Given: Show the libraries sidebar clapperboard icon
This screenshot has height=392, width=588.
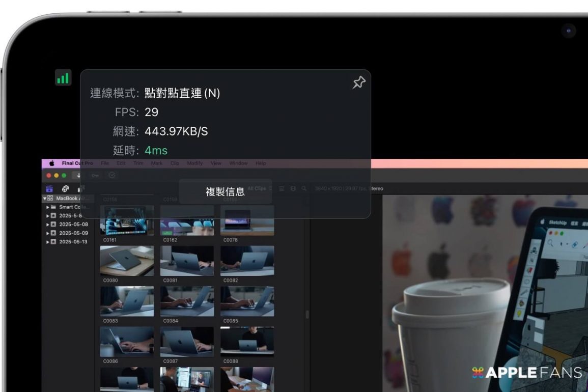Looking at the screenshot, I should point(50,189).
